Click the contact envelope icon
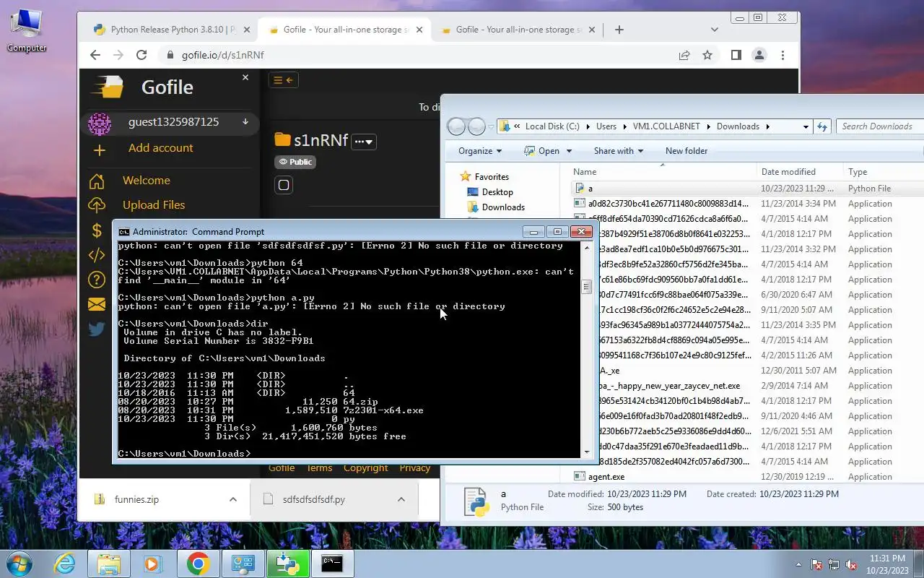 [x=97, y=304]
